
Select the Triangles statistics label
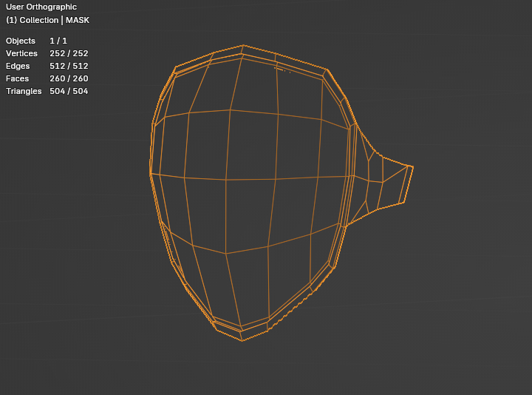click(24, 91)
